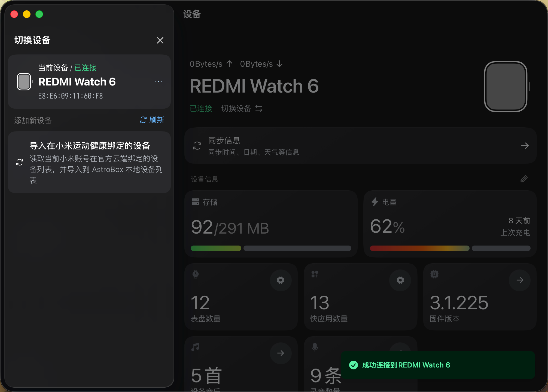Screen dimensions: 548x392
Task: Click the 添加新设备 section label
Action: [33, 120]
